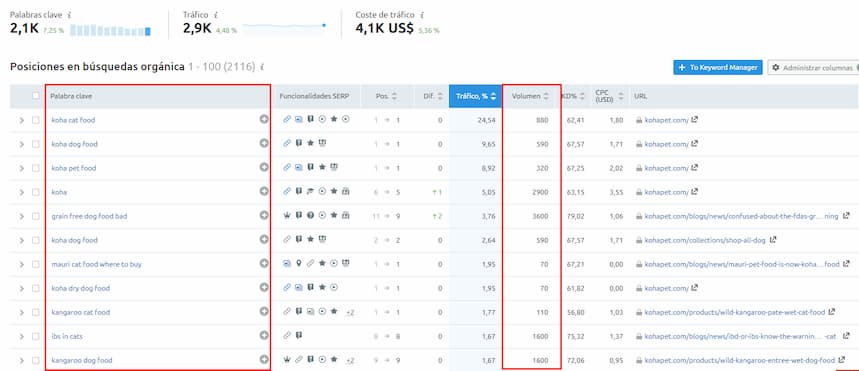859x371 pixels.
Task: Click info icon next to Tráfico
Action: [x=215, y=15]
